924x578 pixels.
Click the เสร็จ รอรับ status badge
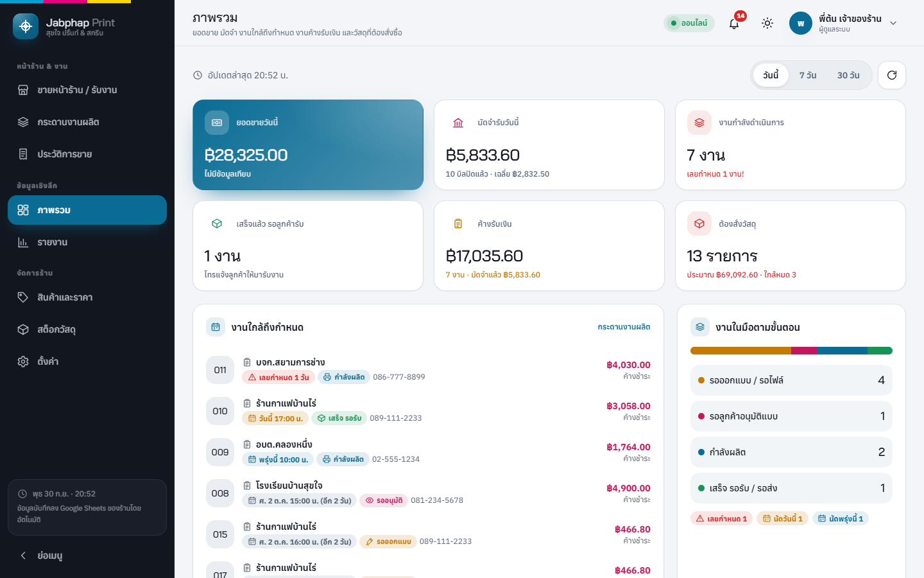tap(339, 418)
